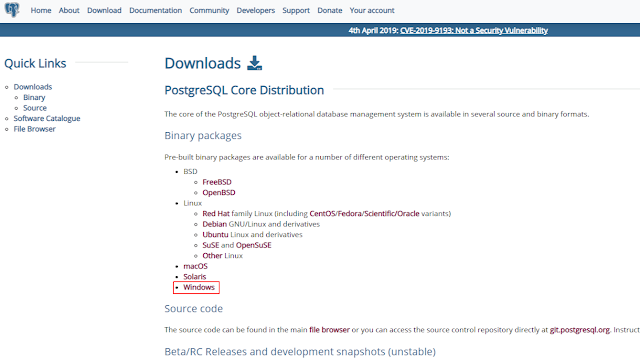Click the Source code heading
This screenshot has width=640, height=362.
[193, 309]
